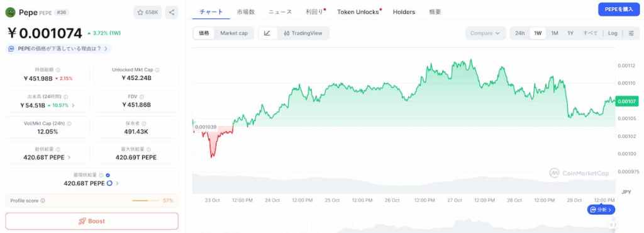Open PEPEの価格が下落している理由は? link

coord(58,48)
